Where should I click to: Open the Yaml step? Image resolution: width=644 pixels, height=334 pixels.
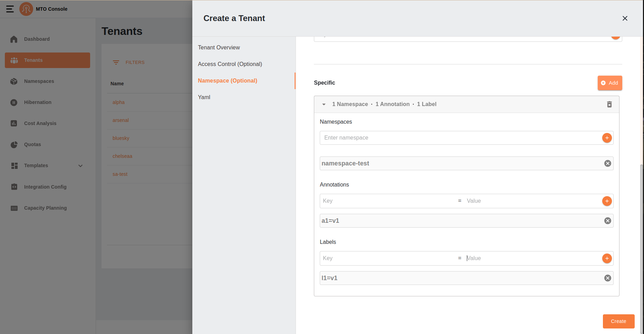tap(204, 97)
